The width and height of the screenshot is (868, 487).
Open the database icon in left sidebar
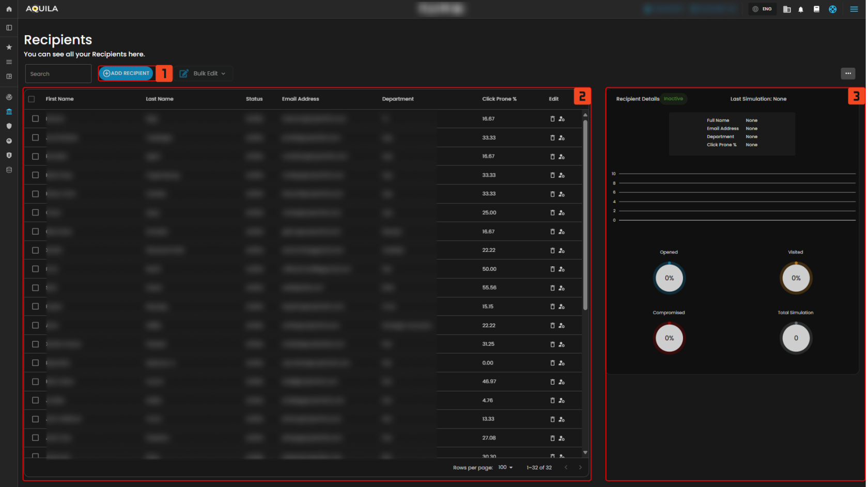tap(9, 170)
